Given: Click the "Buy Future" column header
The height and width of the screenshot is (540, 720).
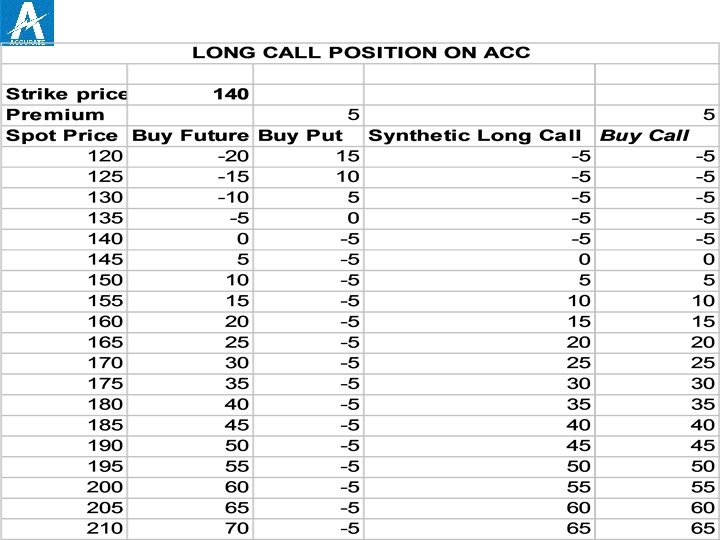Looking at the screenshot, I should click(x=190, y=135).
